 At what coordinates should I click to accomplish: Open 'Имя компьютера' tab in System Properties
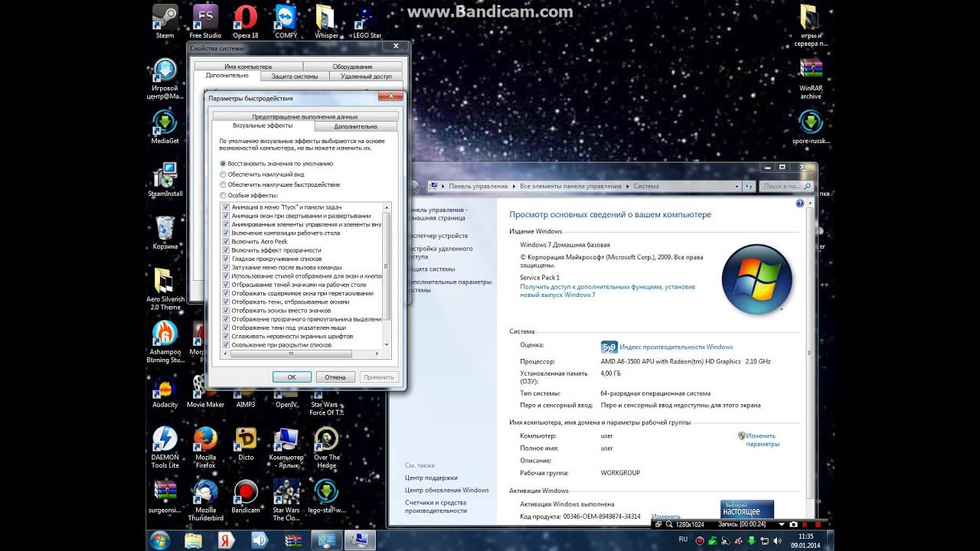coord(248,67)
